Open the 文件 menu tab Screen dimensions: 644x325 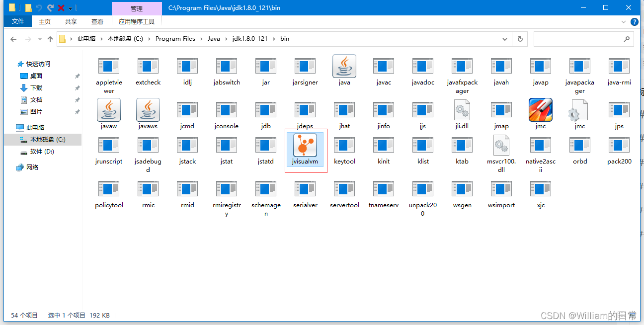[x=18, y=21]
